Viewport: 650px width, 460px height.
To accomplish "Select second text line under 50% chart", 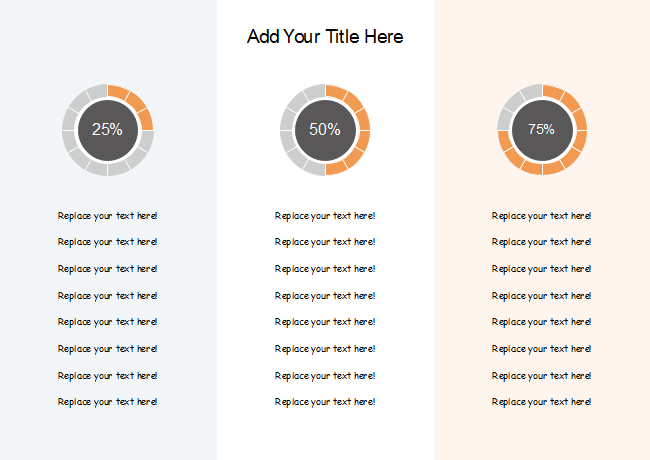I will [x=325, y=241].
